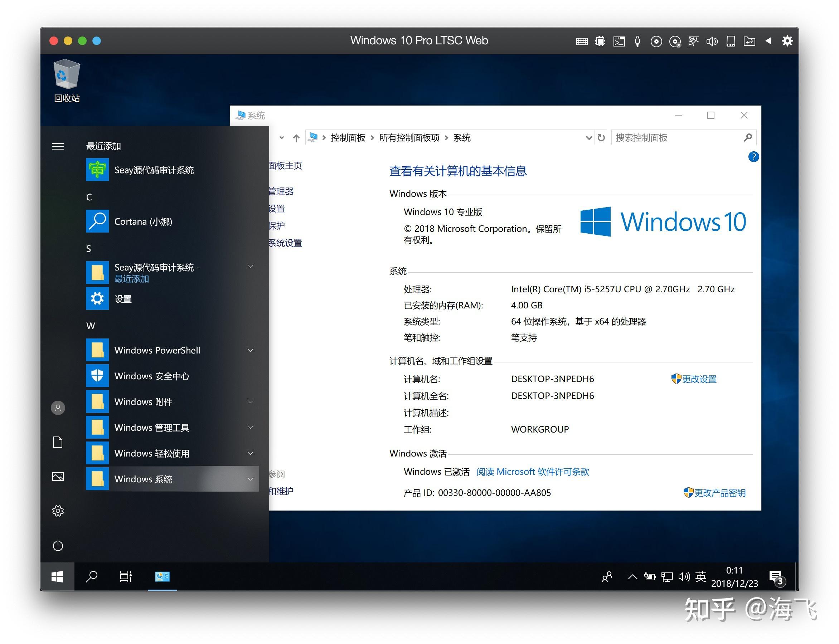This screenshot has width=839, height=644.
Task: Click the 最近添加 header in Start menu
Action: [x=103, y=146]
